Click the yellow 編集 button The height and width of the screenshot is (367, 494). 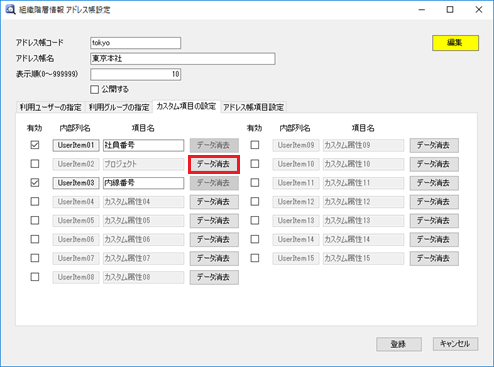click(x=455, y=43)
